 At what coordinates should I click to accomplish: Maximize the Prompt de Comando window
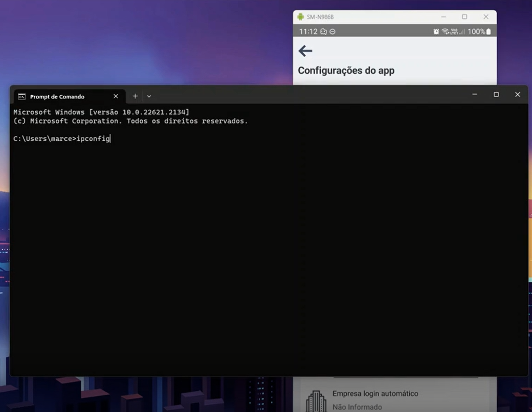pos(496,94)
